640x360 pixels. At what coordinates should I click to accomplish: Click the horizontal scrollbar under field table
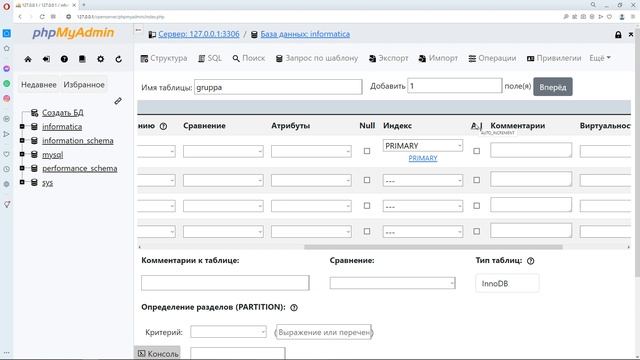coord(433,247)
